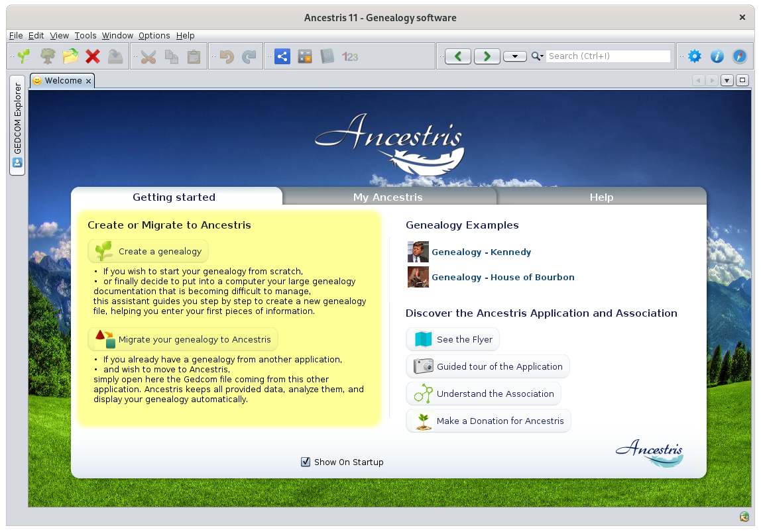Start the Guided tour of the Application
The height and width of the screenshot is (532, 761).
[x=488, y=366]
